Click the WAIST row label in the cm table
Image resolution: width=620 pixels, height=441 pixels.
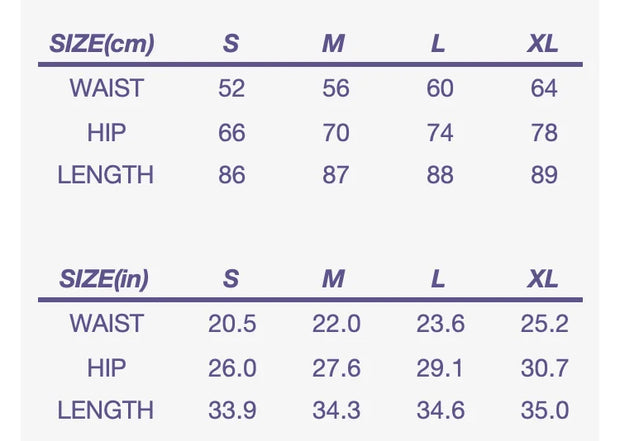click(x=106, y=88)
